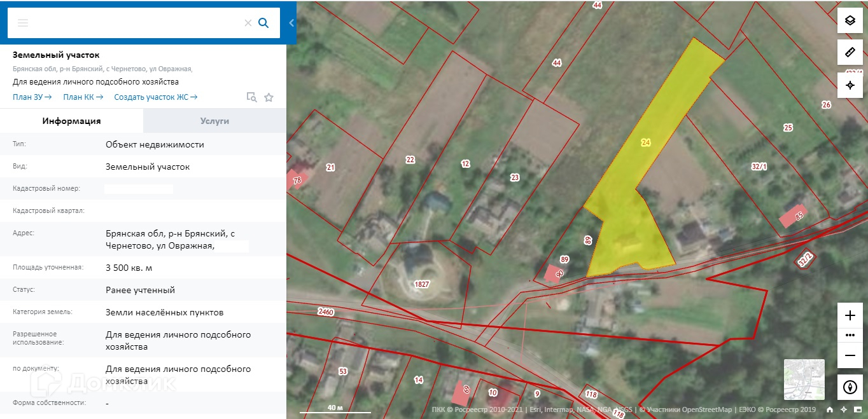Click the Земли населённых пунктов value
Image resolution: width=868 pixels, height=419 pixels.
coord(164,312)
